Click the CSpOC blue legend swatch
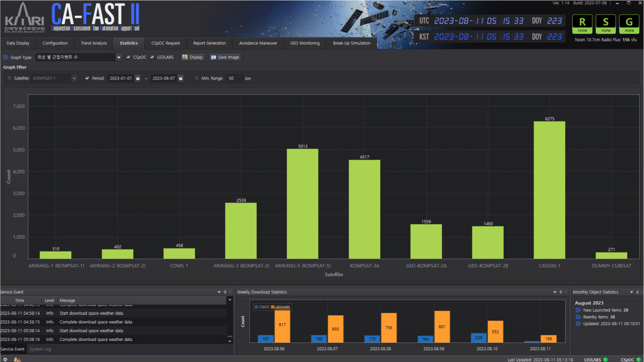The width and height of the screenshot is (644, 362). point(256,307)
